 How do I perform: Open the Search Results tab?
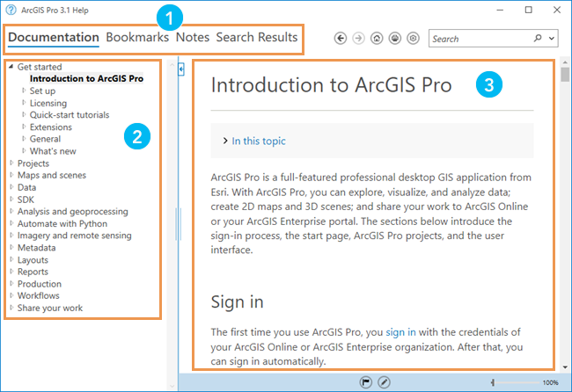(x=257, y=38)
